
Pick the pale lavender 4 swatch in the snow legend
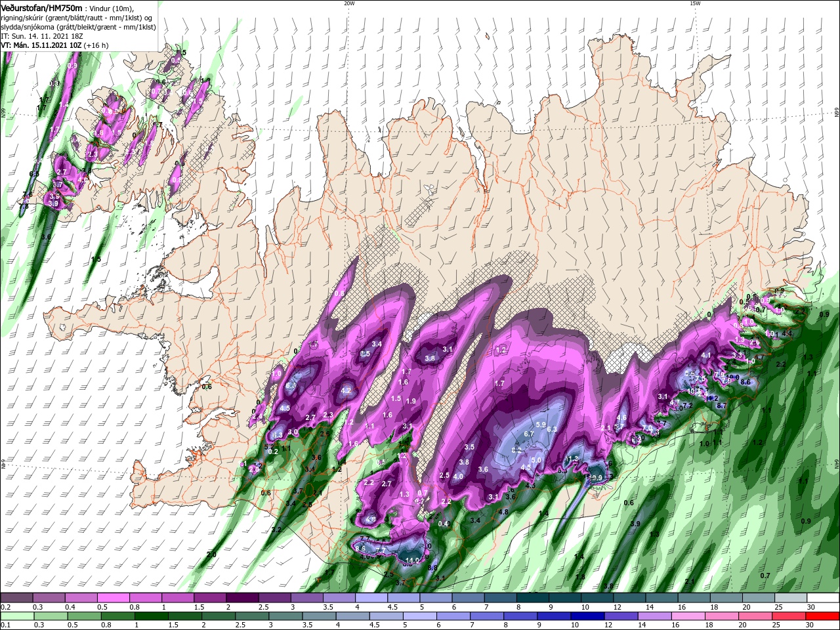(371, 598)
